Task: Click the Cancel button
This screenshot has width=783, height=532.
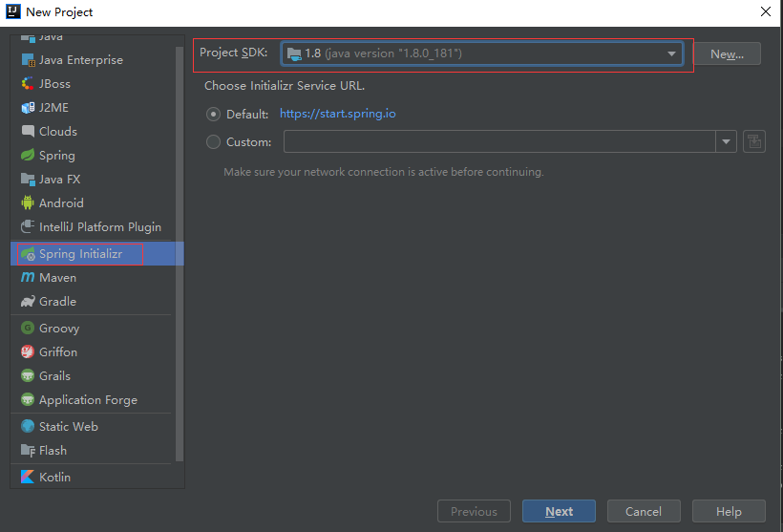Action: pyautogui.click(x=644, y=511)
